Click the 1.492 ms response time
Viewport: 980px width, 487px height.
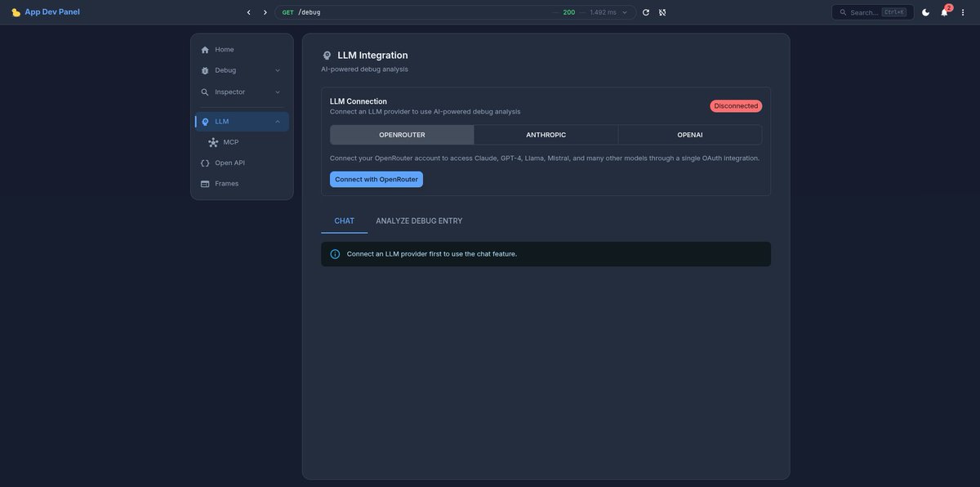pyautogui.click(x=603, y=12)
